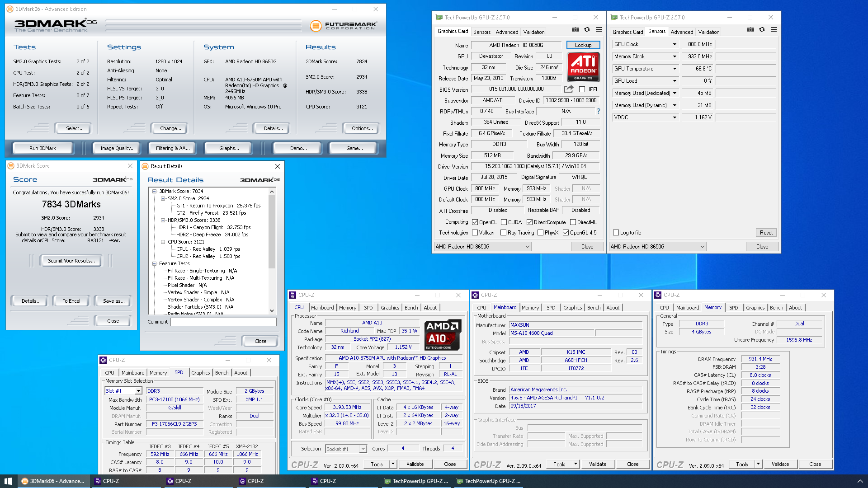The width and height of the screenshot is (868, 488).
Task: Select GT1 - Return To Proxycon tree row
Action: (218, 206)
